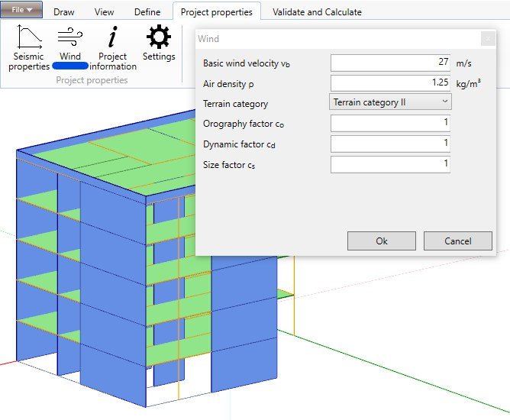
Task: Edit the Air density value field
Action: coord(390,83)
